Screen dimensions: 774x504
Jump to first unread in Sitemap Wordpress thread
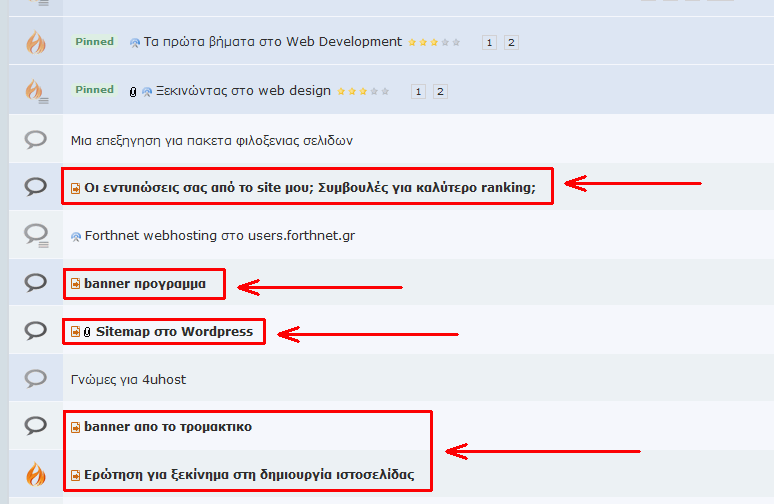click(x=76, y=332)
